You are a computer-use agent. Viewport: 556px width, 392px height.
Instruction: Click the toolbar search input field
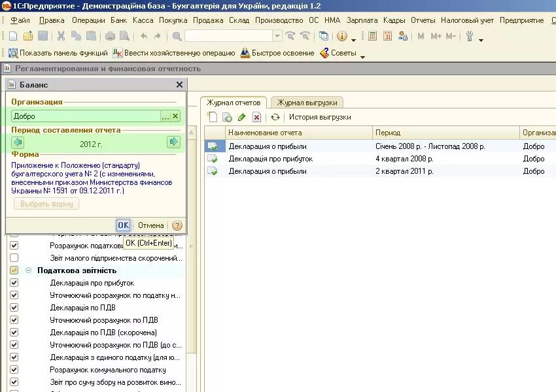pos(229,36)
